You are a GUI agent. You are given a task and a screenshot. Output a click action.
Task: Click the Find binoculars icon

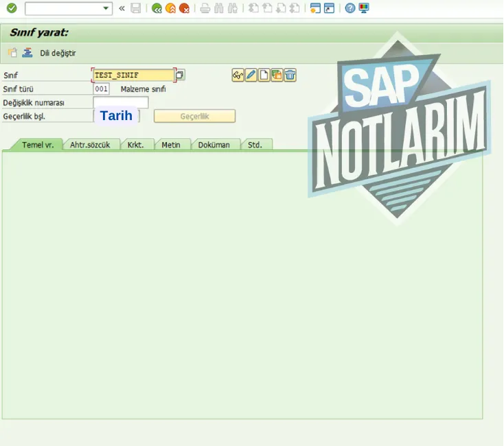[x=218, y=8]
